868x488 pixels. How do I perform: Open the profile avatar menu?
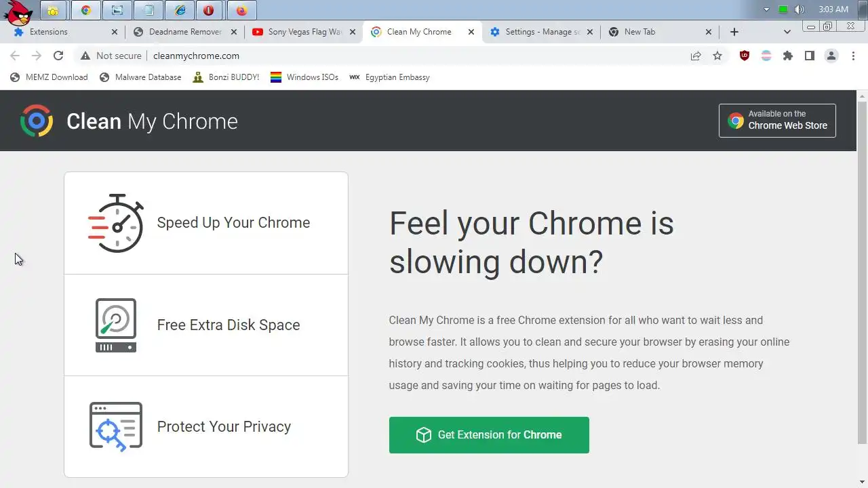[831, 56]
